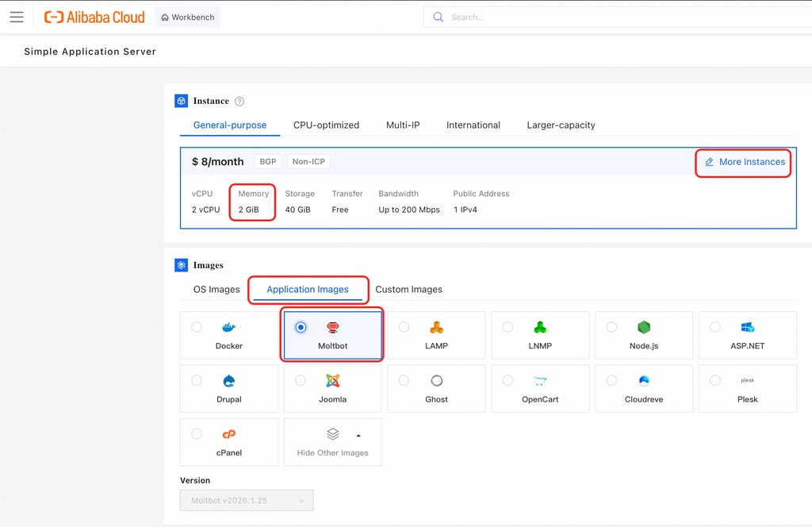Click the OpenCart shopping cart icon
This screenshot has width=812, height=527.
[x=540, y=381]
